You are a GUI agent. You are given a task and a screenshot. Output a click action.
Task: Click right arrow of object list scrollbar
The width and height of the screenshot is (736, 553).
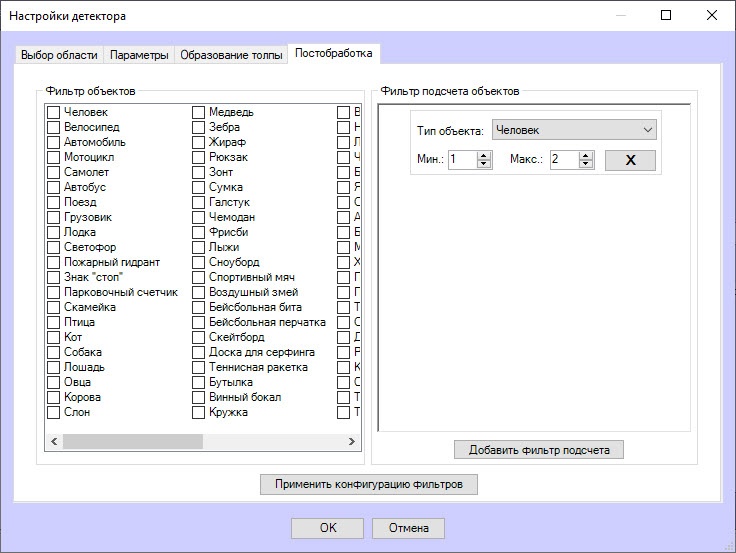coord(351,441)
